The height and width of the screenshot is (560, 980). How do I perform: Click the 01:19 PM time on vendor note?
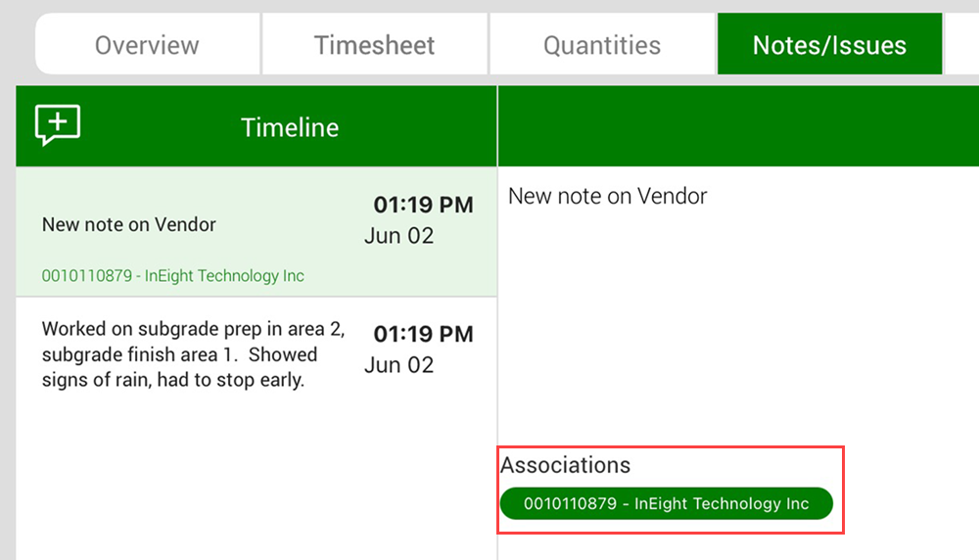[423, 205]
